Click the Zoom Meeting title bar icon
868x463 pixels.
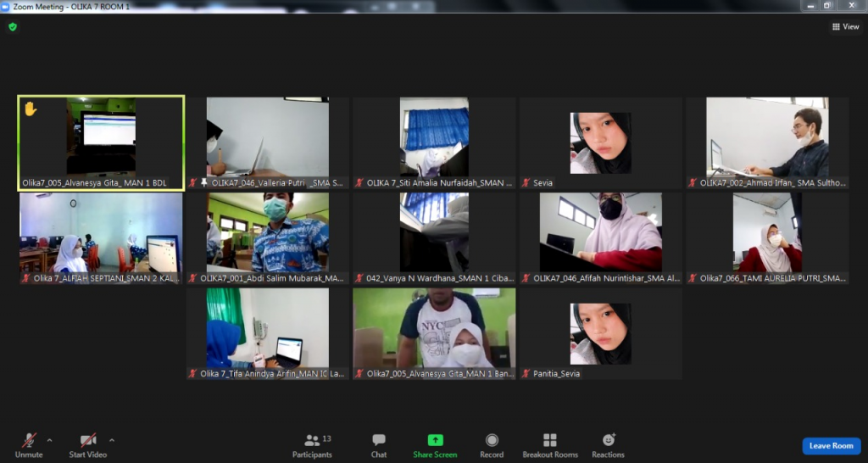pos(7,6)
